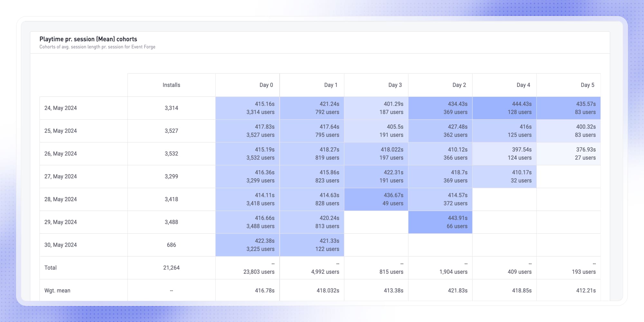Click the Total row label
Image resolution: width=644 pixels, height=322 pixels.
pos(50,268)
